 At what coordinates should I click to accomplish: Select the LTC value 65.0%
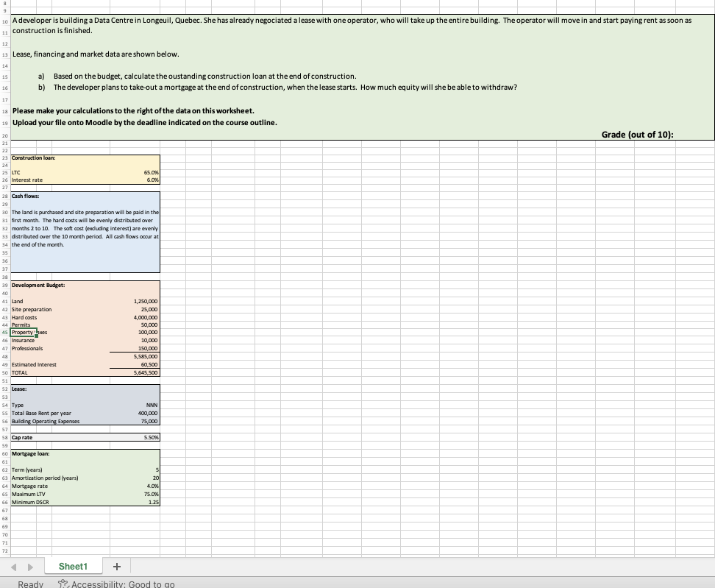[x=151, y=172]
